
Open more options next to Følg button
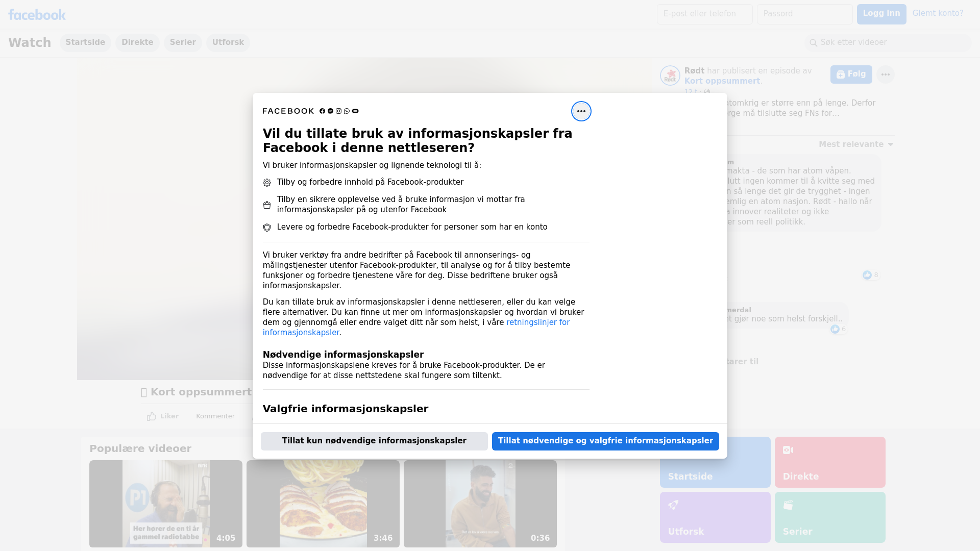point(885,74)
